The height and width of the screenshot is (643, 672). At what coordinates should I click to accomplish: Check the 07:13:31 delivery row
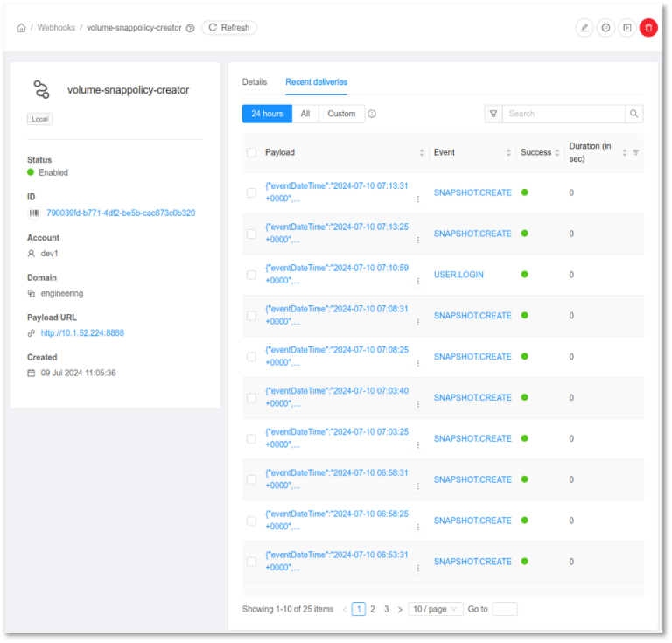(252, 192)
